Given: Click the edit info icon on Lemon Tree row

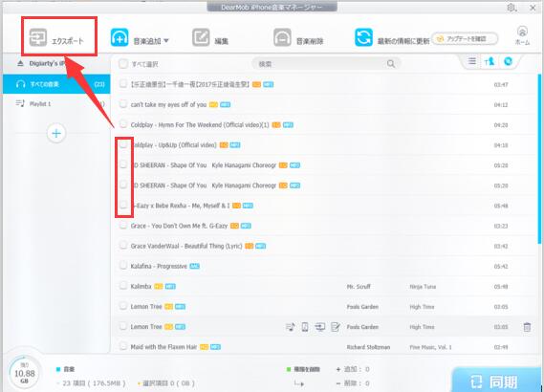Looking at the screenshot, I should [336, 327].
